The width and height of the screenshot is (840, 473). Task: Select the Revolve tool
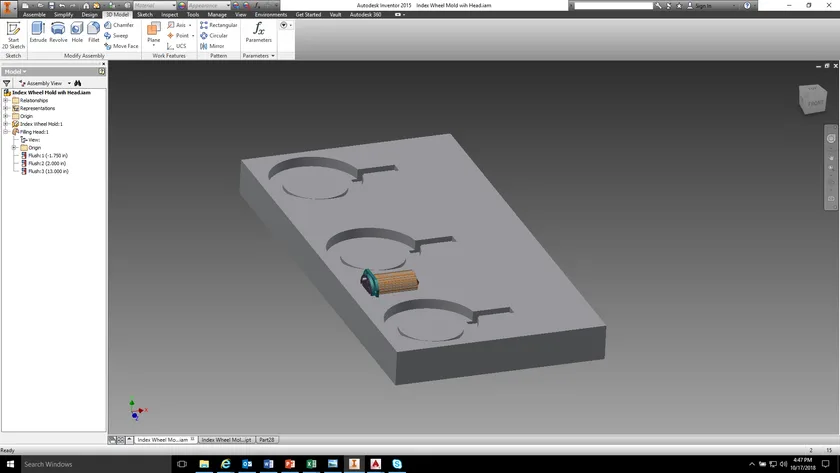pos(58,32)
